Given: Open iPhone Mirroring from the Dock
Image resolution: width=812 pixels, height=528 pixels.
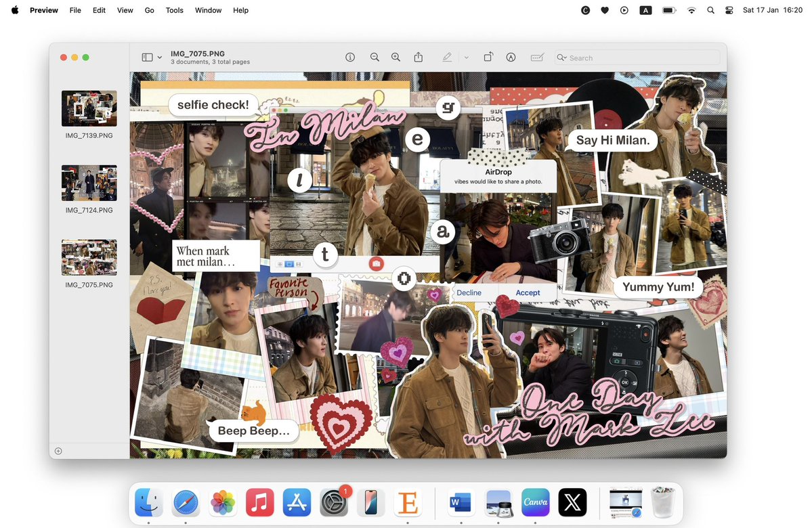Looking at the screenshot, I should [x=371, y=503].
